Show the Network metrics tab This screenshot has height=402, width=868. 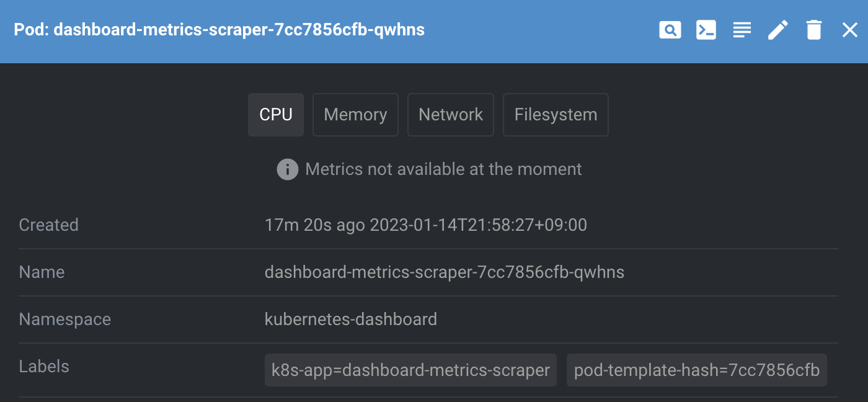pos(451,115)
